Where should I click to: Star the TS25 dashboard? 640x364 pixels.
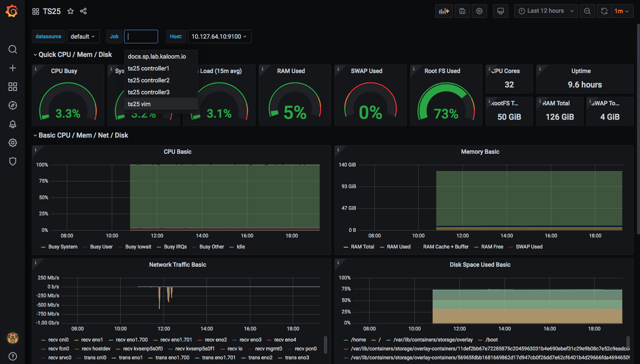point(71,11)
